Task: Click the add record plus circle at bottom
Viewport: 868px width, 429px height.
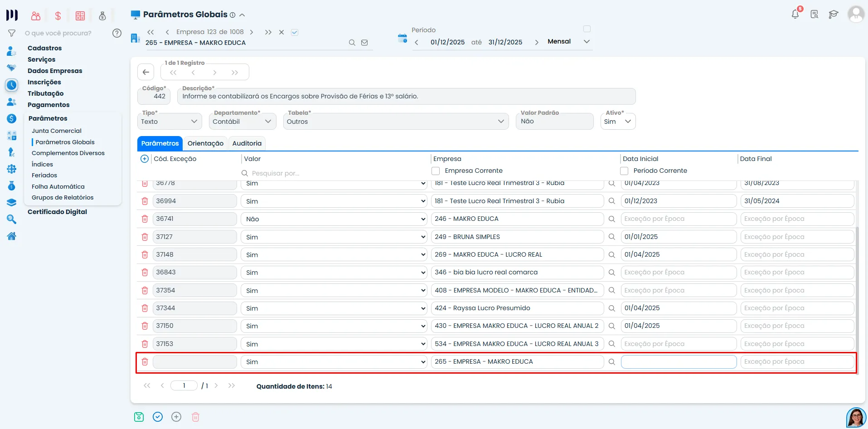Action: 176,417
